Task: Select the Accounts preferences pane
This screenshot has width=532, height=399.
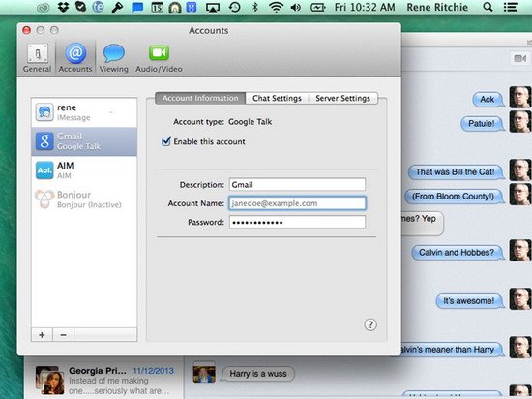Action: pos(75,58)
